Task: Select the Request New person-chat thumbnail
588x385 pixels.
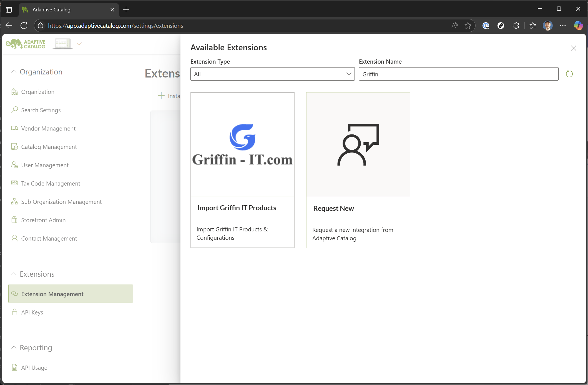Action: (358, 144)
